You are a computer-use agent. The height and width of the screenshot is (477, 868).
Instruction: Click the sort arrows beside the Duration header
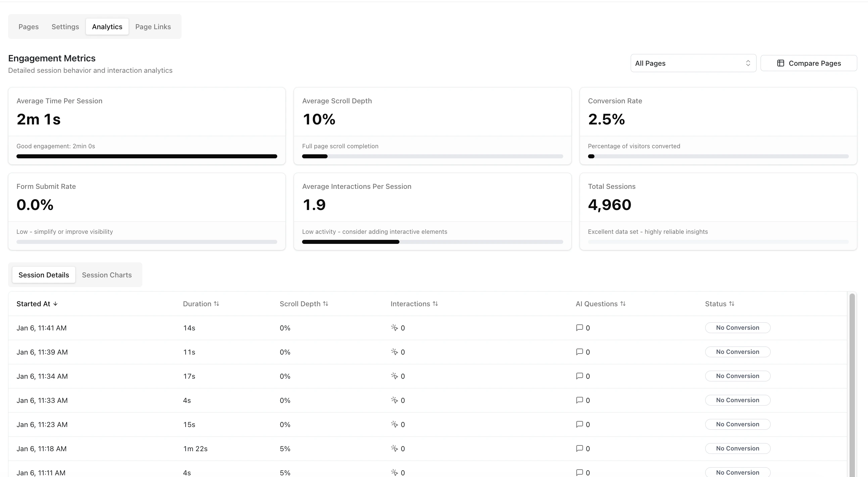tap(216, 303)
